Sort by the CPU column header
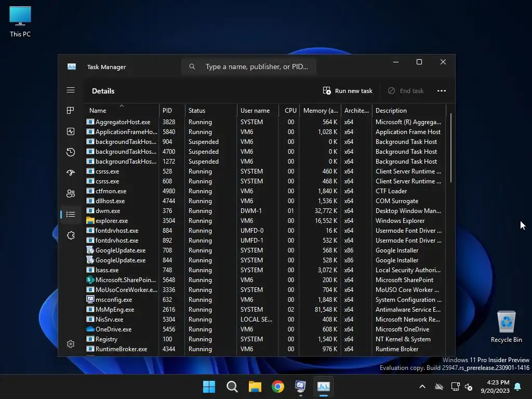532x399 pixels. (x=289, y=111)
